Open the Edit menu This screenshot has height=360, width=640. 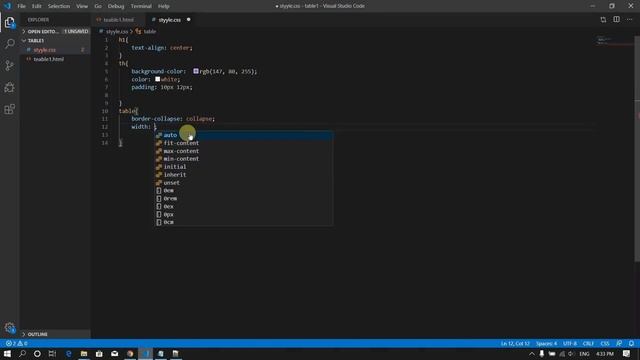click(36, 6)
